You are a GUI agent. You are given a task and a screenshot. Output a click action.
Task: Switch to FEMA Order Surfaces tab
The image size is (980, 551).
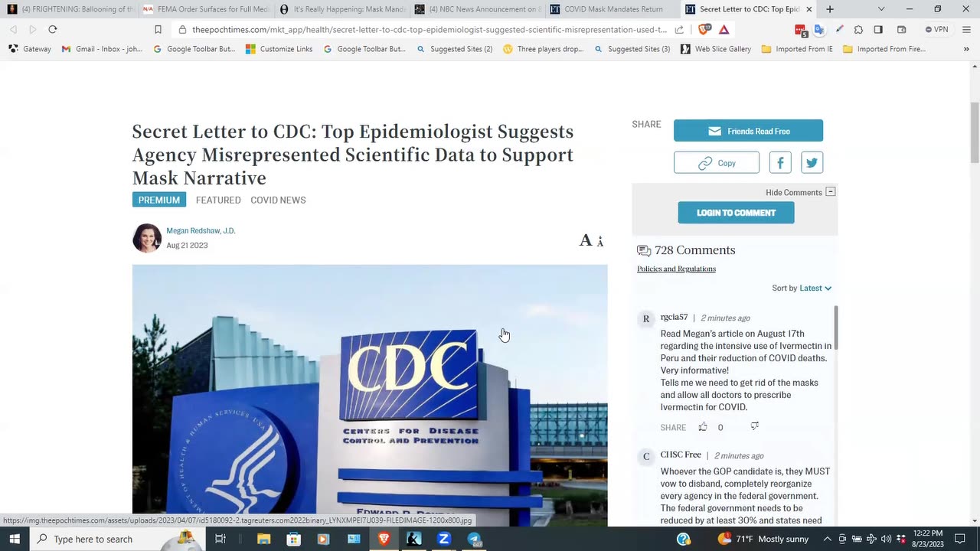[205, 9]
